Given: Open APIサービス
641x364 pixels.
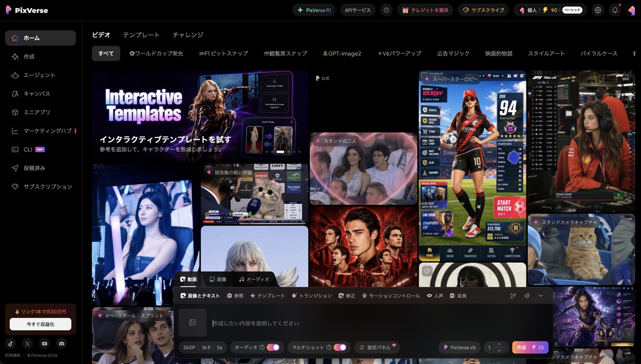Looking at the screenshot, I should click(358, 10).
